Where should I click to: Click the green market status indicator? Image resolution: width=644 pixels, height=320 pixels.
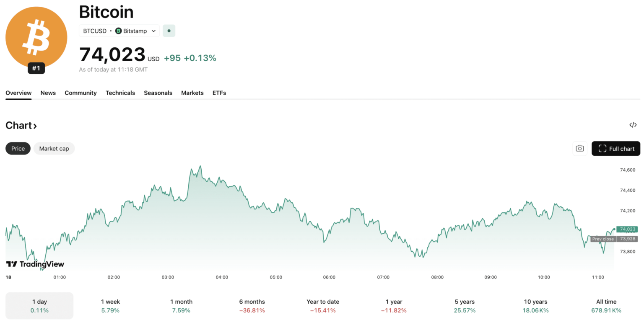point(169,31)
